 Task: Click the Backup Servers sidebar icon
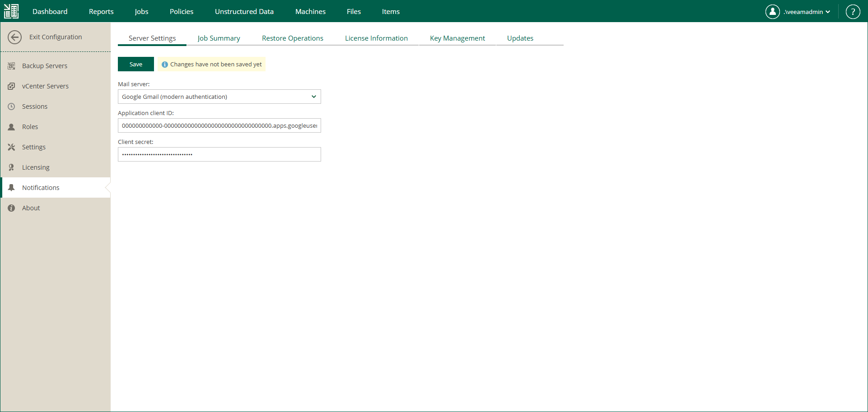pos(12,65)
